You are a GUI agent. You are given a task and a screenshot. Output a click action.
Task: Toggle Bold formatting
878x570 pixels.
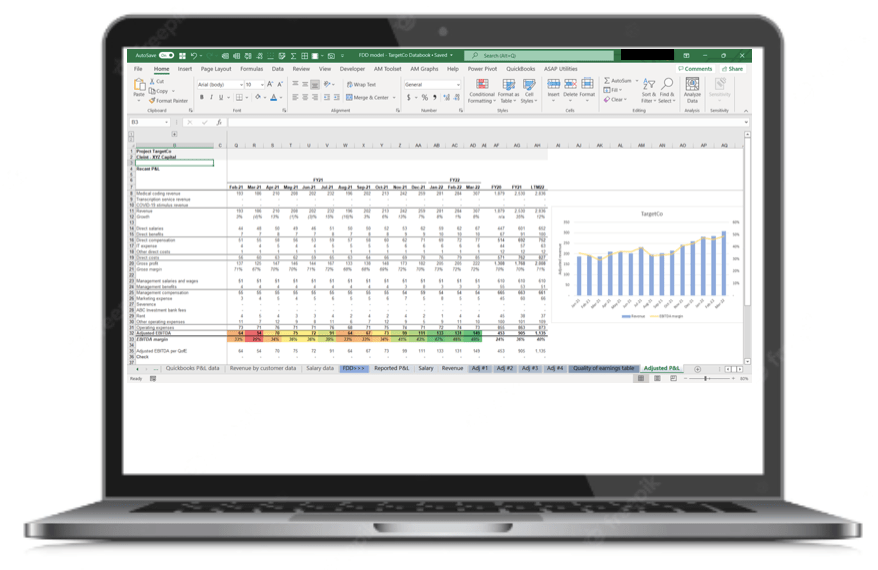[x=201, y=98]
